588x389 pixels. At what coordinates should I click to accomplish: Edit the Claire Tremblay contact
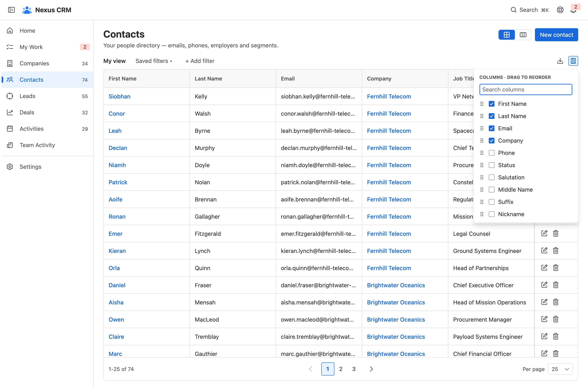(x=544, y=336)
